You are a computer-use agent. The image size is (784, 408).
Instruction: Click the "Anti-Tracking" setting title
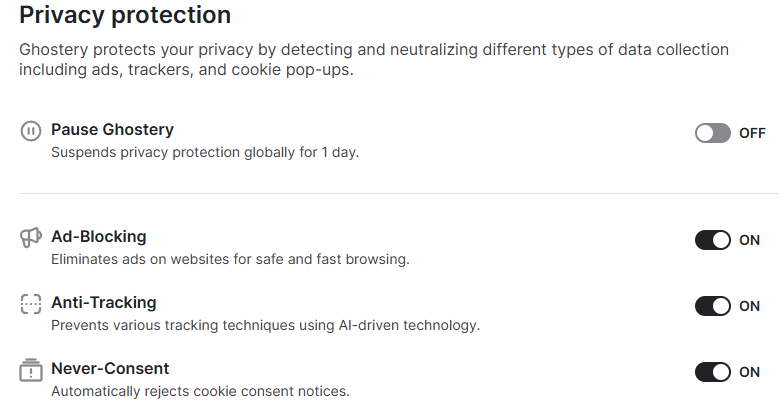tap(104, 302)
